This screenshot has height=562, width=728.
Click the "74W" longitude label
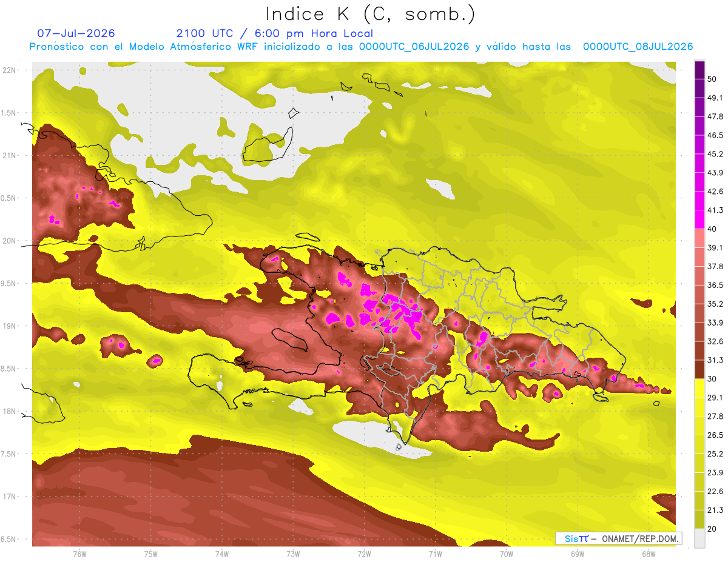point(222,554)
